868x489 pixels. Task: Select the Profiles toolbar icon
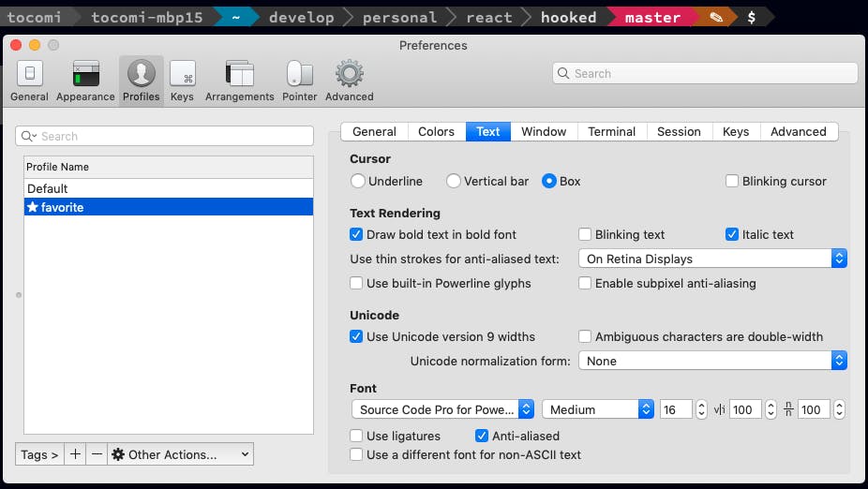point(142,81)
